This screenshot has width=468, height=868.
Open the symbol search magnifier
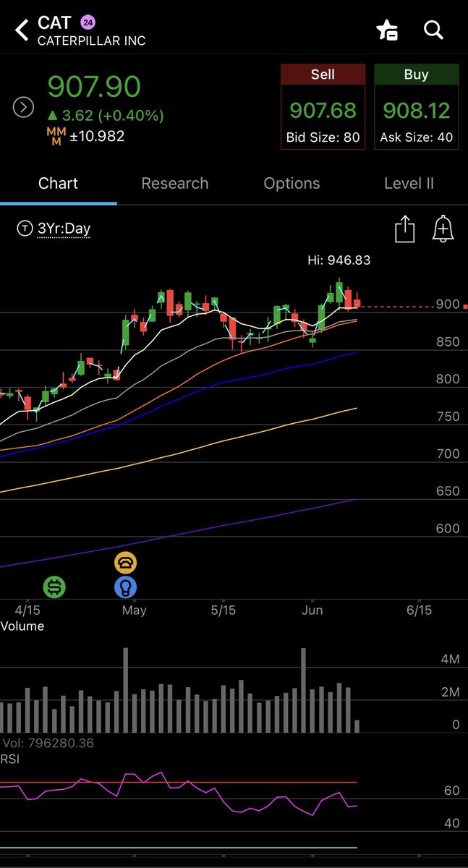433,30
